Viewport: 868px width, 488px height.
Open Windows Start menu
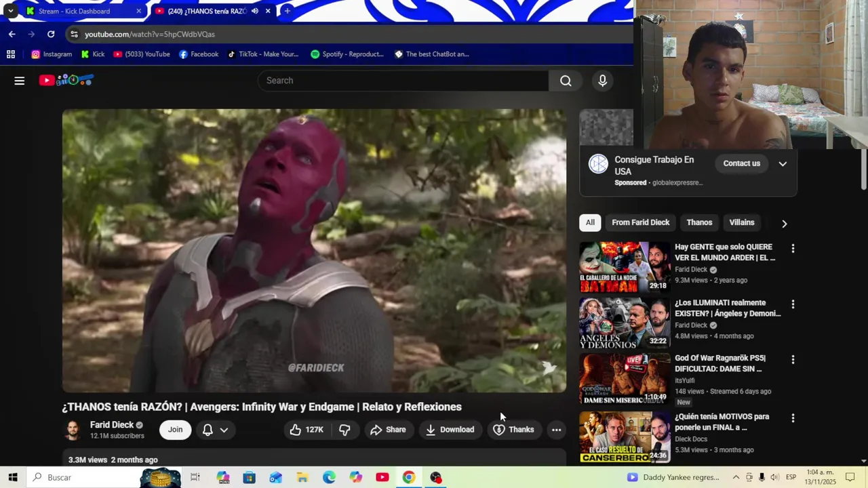click(x=13, y=477)
